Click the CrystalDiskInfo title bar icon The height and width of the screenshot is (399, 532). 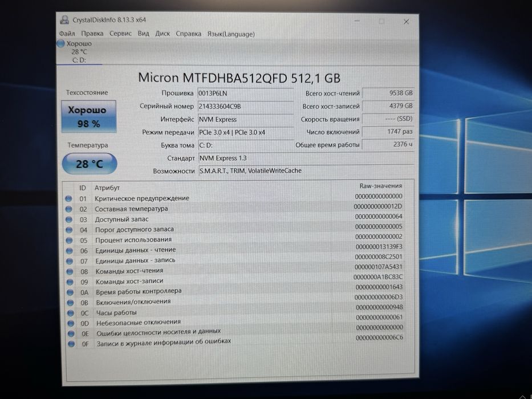click(x=64, y=20)
